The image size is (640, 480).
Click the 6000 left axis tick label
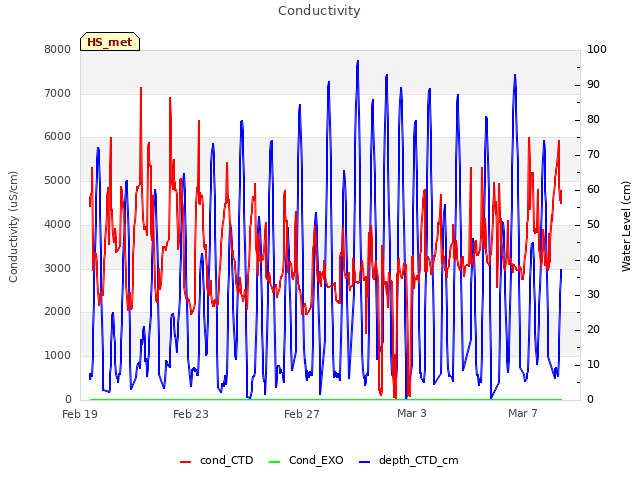pyautogui.click(x=58, y=137)
